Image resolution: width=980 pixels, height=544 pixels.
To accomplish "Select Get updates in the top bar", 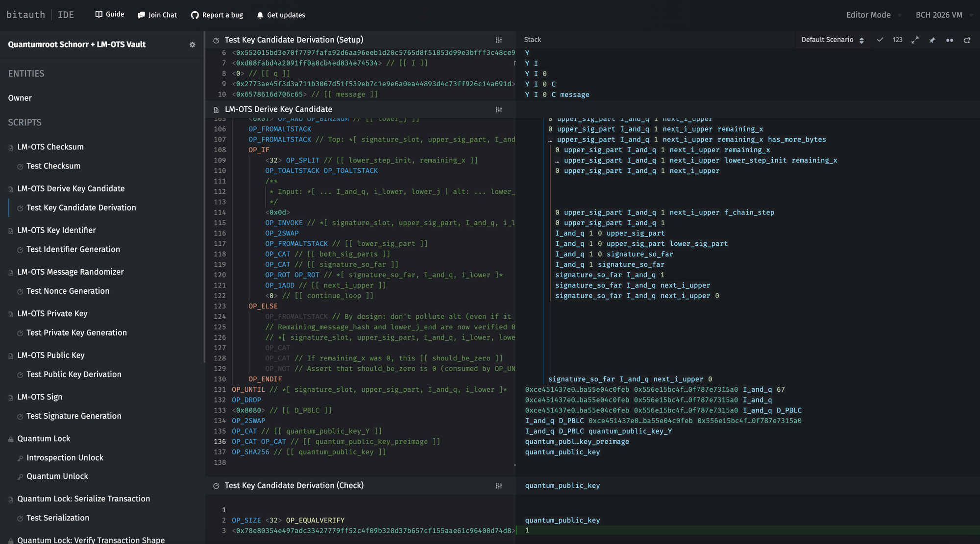I will click(x=281, y=15).
